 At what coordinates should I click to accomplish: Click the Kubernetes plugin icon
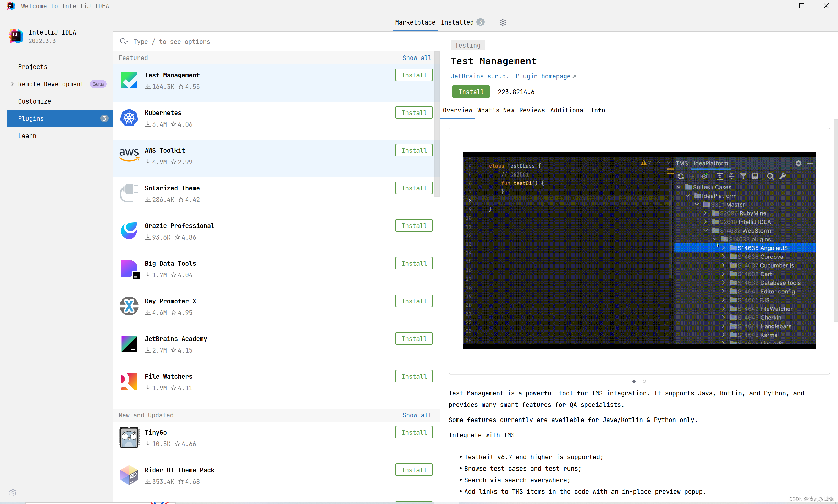click(x=129, y=118)
